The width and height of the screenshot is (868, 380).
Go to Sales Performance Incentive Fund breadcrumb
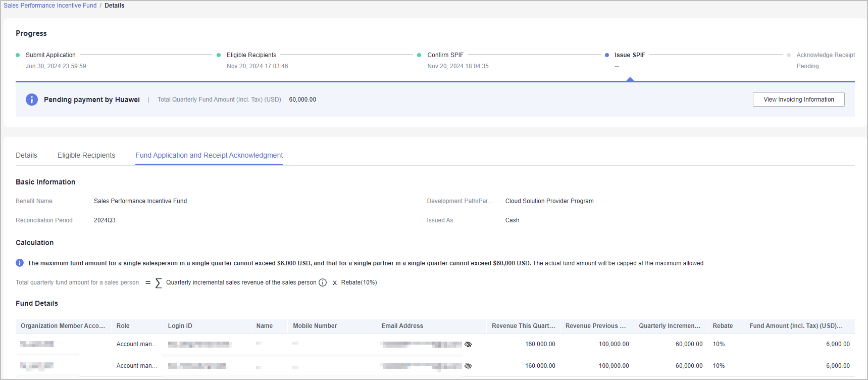[x=50, y=6]
